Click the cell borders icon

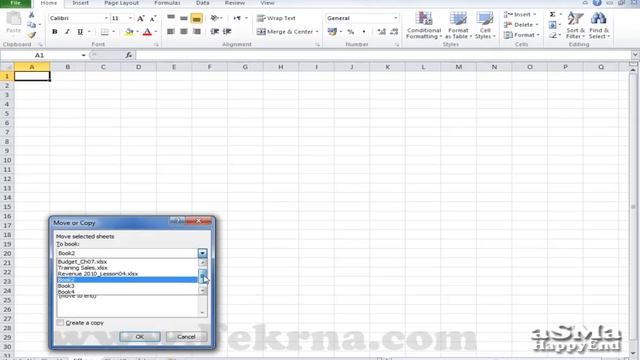click(x=104, y=32)
